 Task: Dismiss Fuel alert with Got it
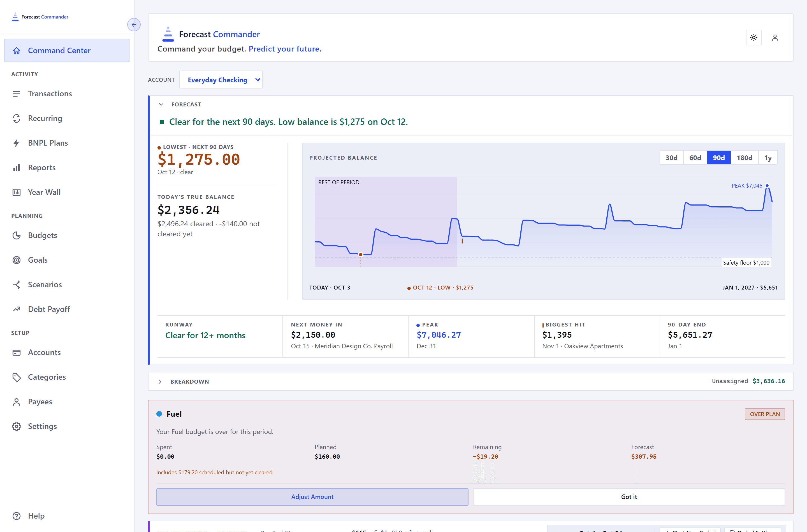coord(629,497)
